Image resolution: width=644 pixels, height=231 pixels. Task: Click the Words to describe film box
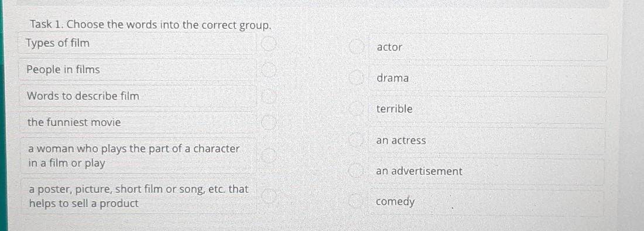coord(138,96)
